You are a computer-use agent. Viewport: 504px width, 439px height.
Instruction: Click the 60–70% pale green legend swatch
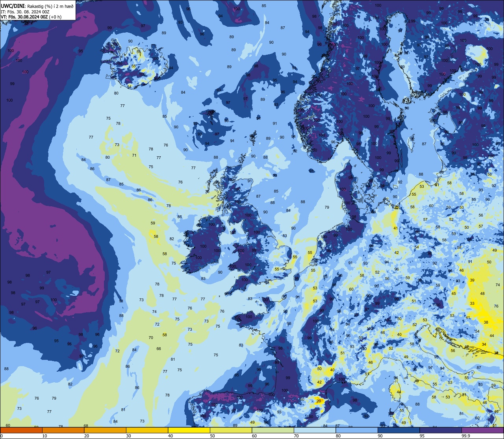pyautogui.click(x=273, y=430)
